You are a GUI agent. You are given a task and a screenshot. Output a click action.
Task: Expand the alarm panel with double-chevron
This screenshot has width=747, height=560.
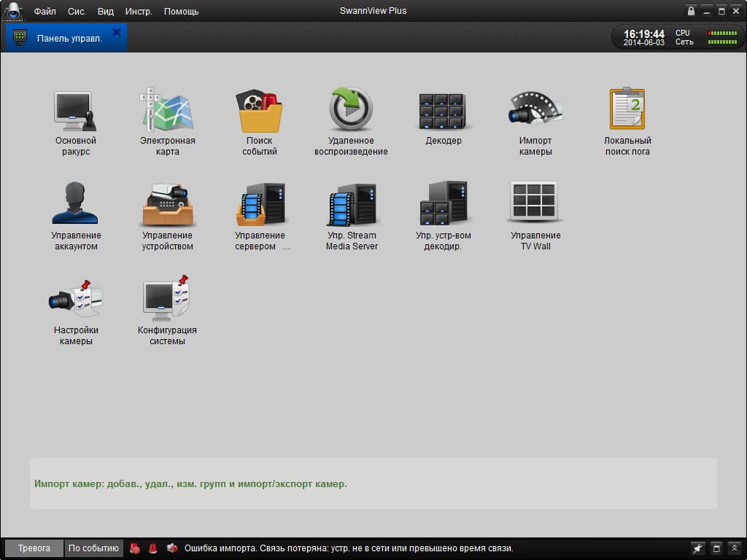click(734, 548)
